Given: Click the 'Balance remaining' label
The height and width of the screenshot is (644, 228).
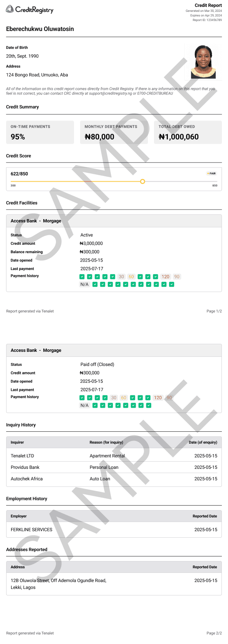Looking at the screenshot, I should 26,252.
